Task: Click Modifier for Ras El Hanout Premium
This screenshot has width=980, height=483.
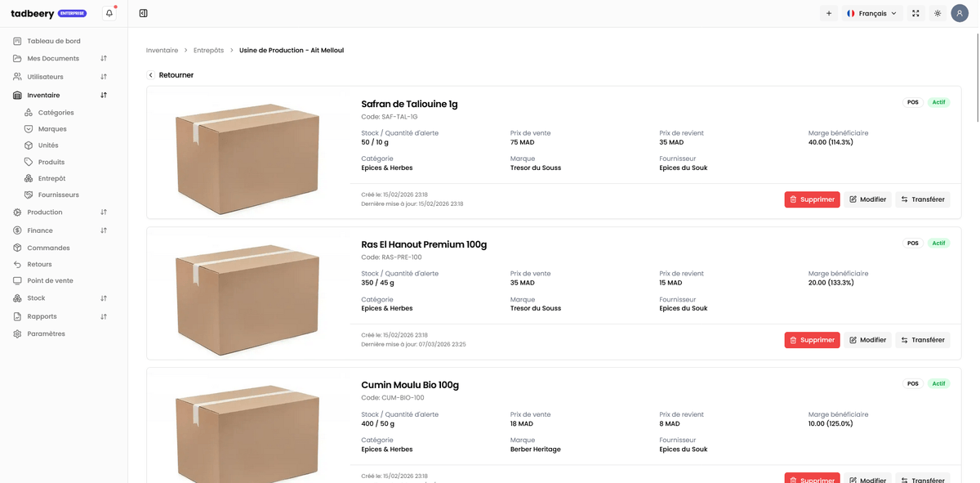Action: pos(867,340)
